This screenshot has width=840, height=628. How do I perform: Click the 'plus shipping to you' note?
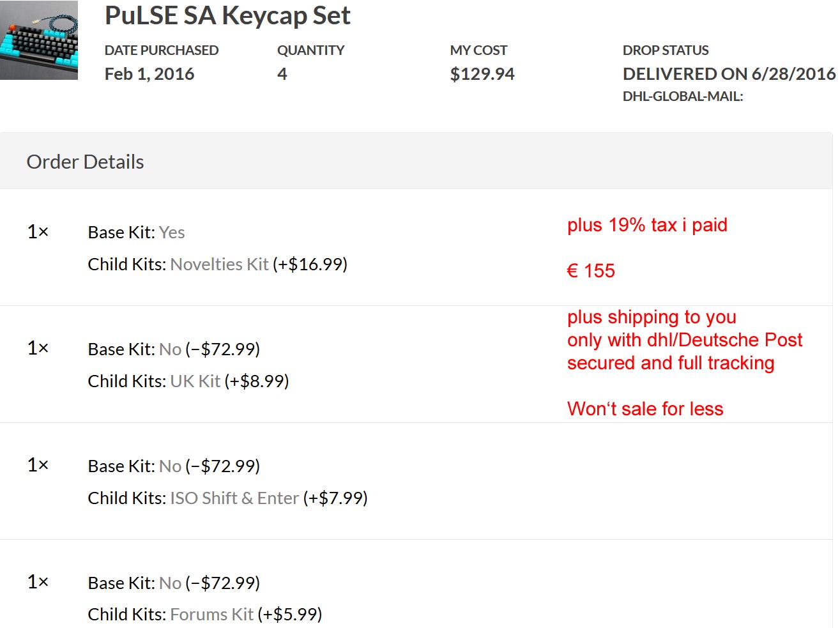[x=652, y=317]
